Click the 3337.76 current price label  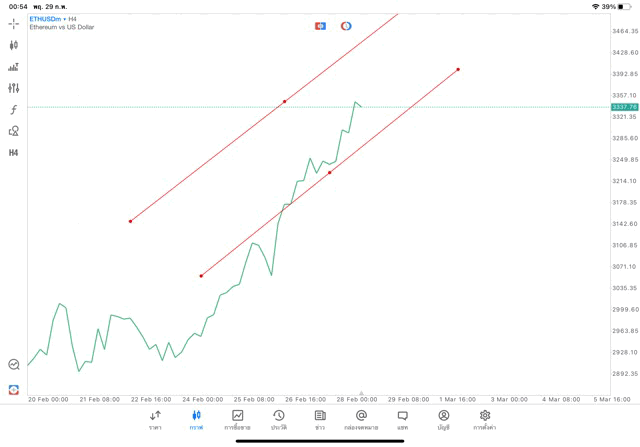click(x=624, y=107)
